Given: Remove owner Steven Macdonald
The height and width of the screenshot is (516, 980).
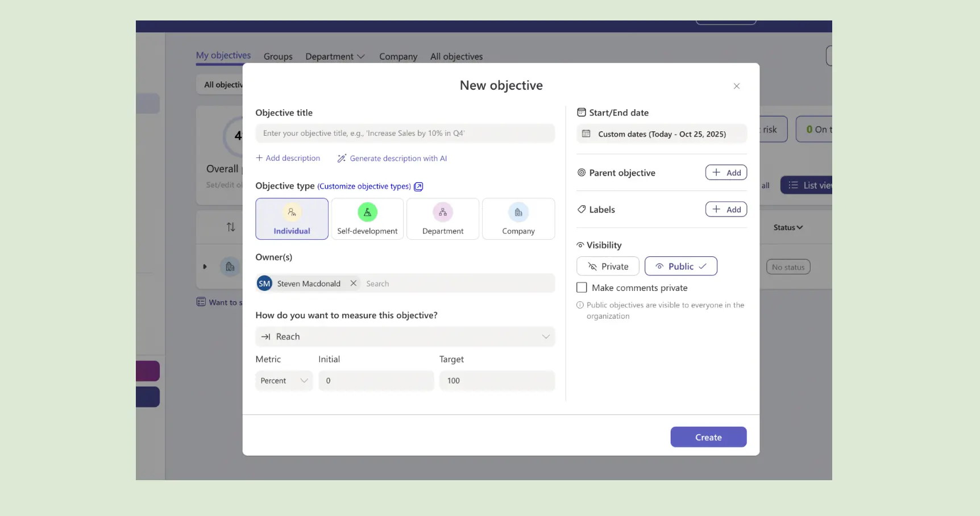Looking at the screenshot, I should click(x=353, y=283).
